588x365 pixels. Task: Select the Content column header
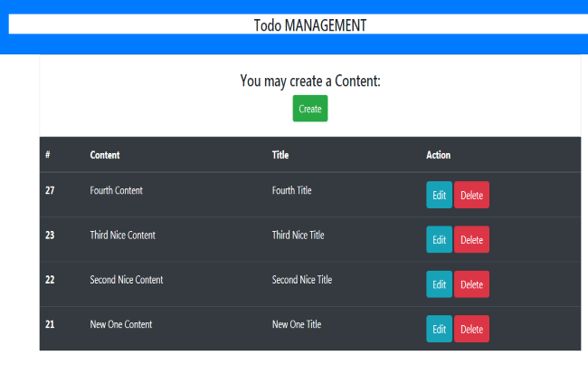pos(105,155)
